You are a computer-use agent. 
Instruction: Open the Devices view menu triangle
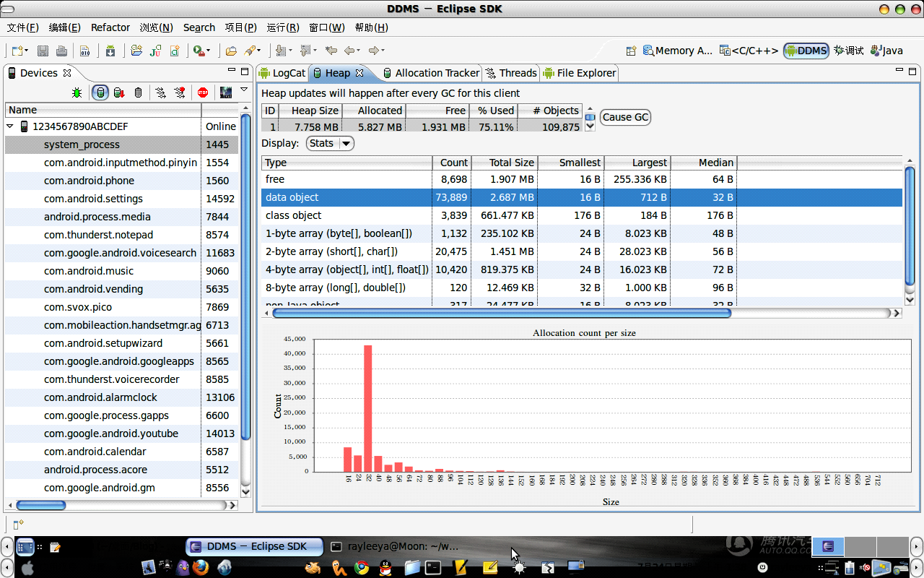[244, 90]
